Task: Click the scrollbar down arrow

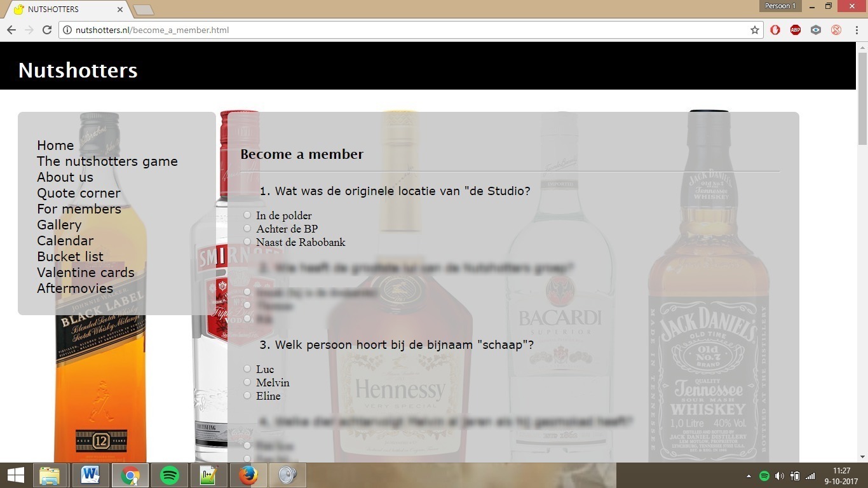Action: [x=862, y=457]
